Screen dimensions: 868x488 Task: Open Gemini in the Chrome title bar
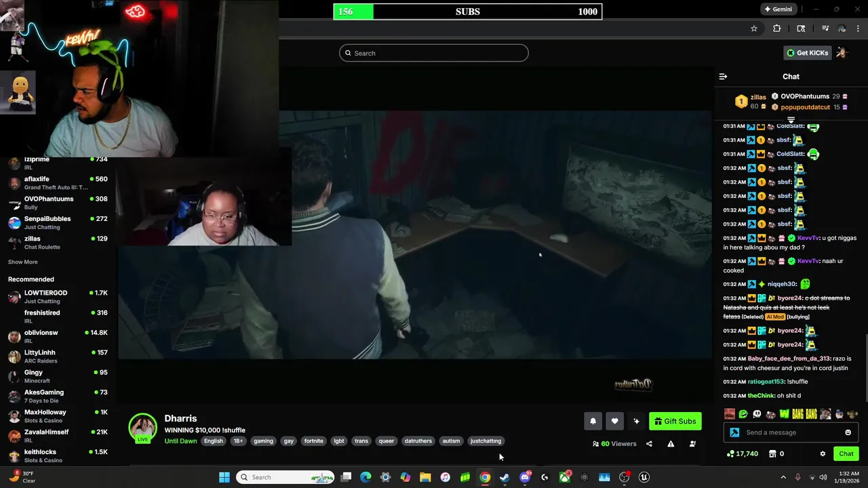[x=778, y=9]
